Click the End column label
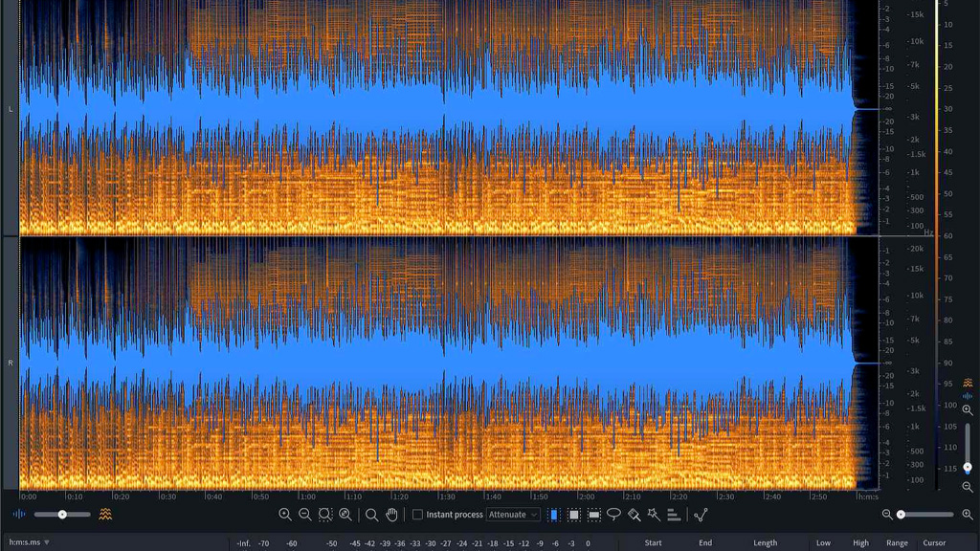Viewport: 980px width, 551px height. click(x=705, y=543)
